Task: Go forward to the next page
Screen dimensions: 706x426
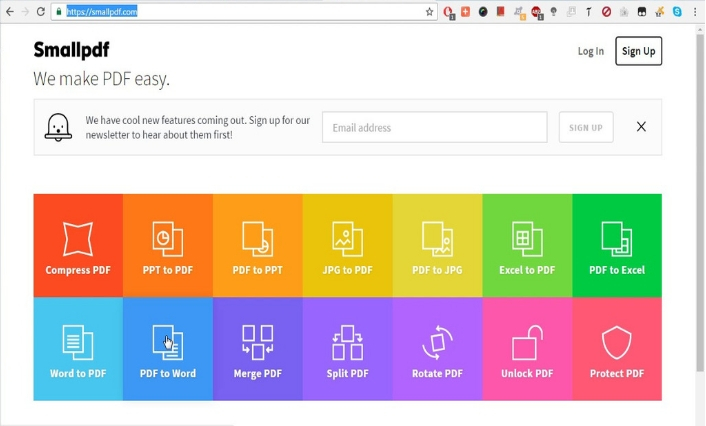Action: (x=25, y=12)
